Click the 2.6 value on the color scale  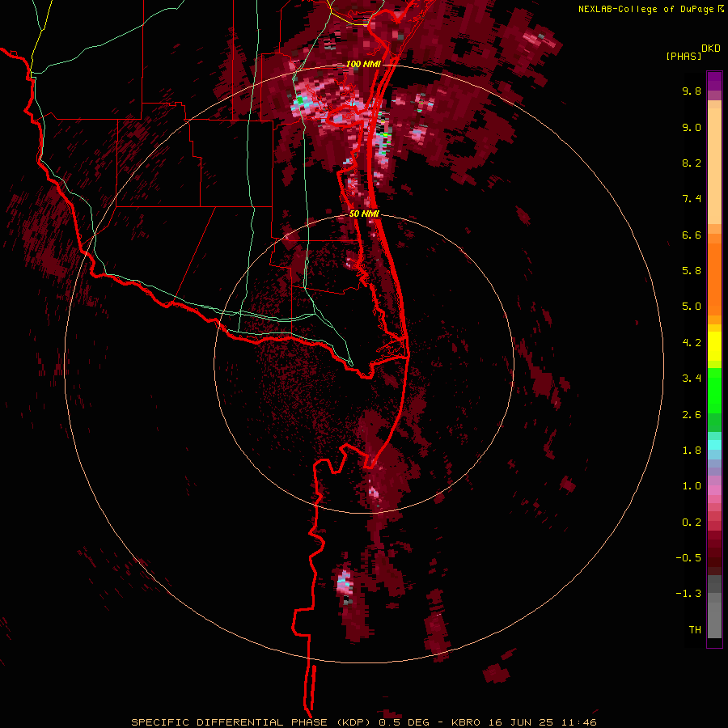coord(692,415)
